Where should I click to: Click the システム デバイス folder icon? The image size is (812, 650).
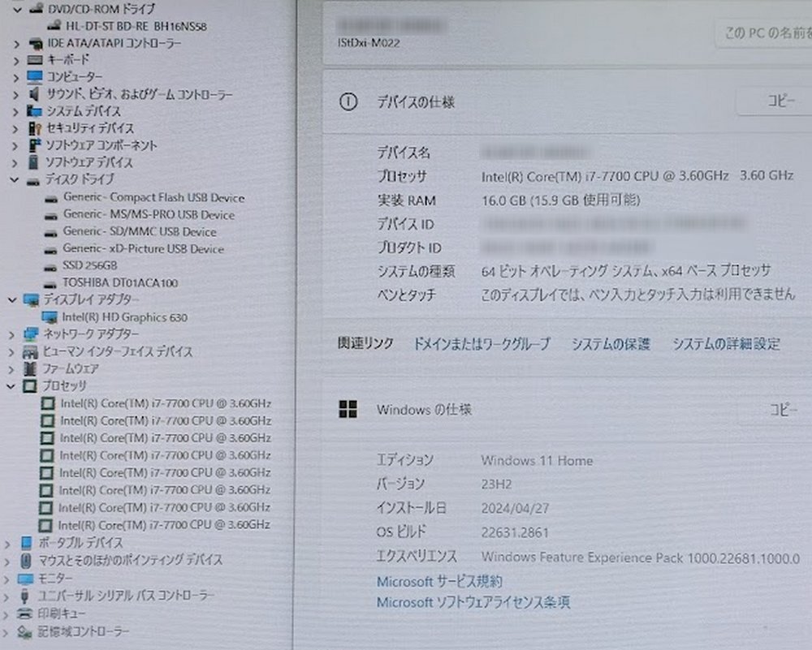34,110
